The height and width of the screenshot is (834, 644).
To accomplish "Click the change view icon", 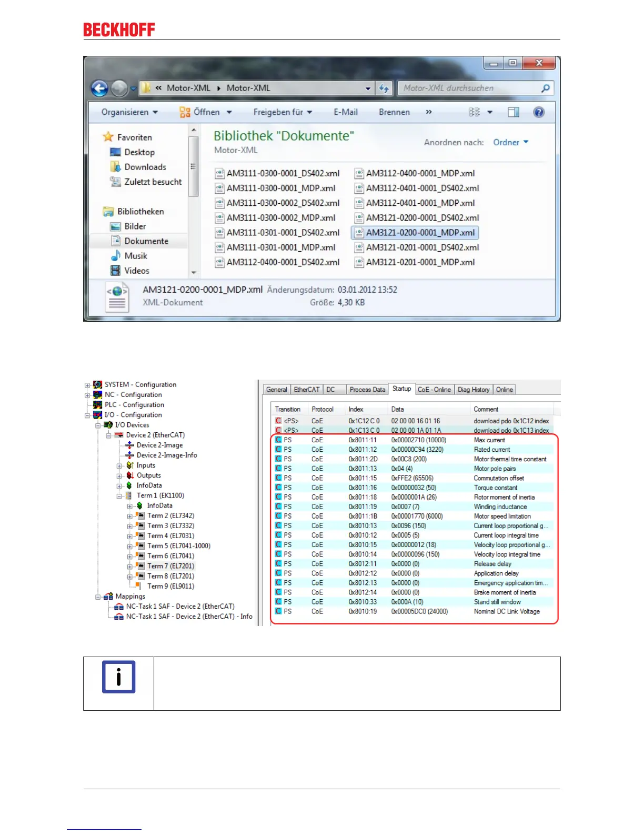I will click(x=474, y=112).
